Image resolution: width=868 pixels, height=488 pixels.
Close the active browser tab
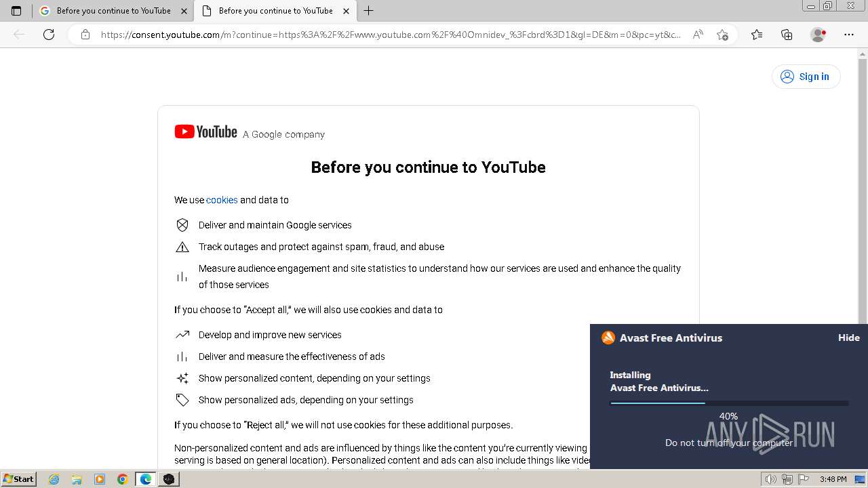pyautogui.click(x=347, y=11)
